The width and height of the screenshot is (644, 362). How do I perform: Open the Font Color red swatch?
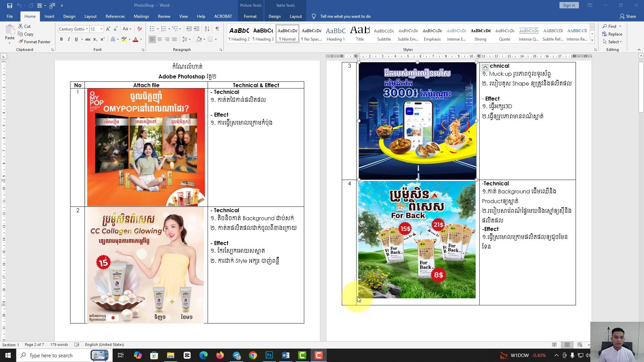pyautogui.click(x=136, y=39)
